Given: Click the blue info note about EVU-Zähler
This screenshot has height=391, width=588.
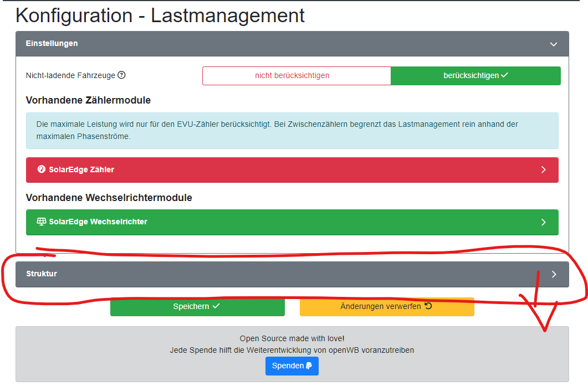Looking at the screenshot, I should coord(292,131).
